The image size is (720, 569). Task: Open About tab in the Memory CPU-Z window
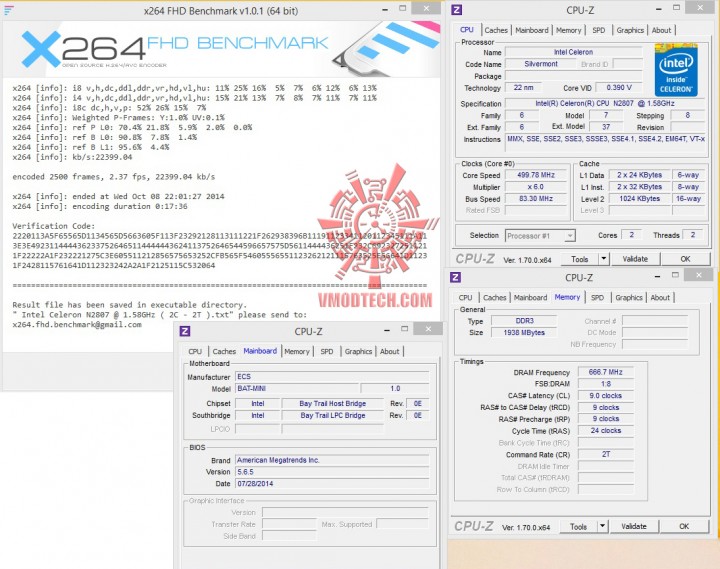(x=660, y=298)
